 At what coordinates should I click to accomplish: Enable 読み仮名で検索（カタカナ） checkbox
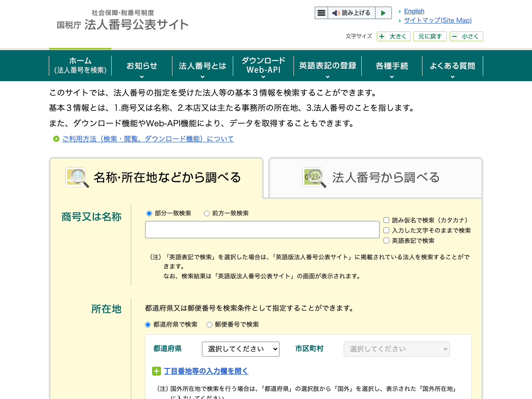click(386, 220)
